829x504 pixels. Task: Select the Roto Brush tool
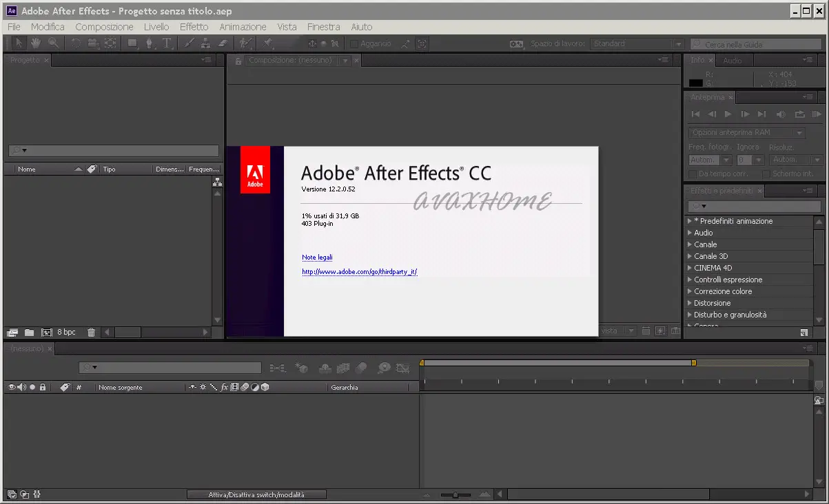[246, 43]
